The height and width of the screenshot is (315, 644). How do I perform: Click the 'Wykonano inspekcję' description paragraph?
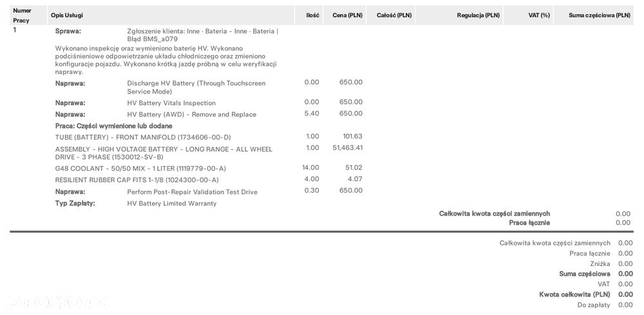click(166, 60)
